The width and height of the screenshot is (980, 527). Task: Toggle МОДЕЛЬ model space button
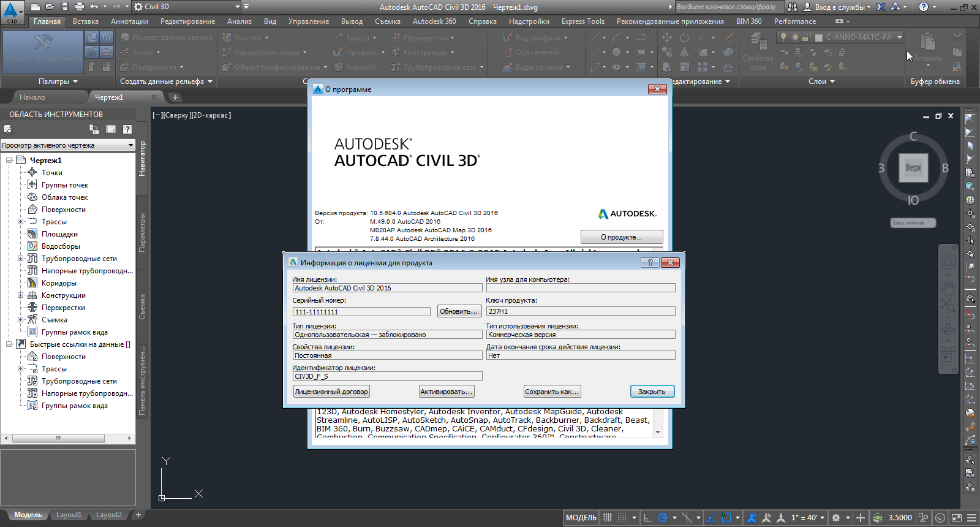click(581, 518)
